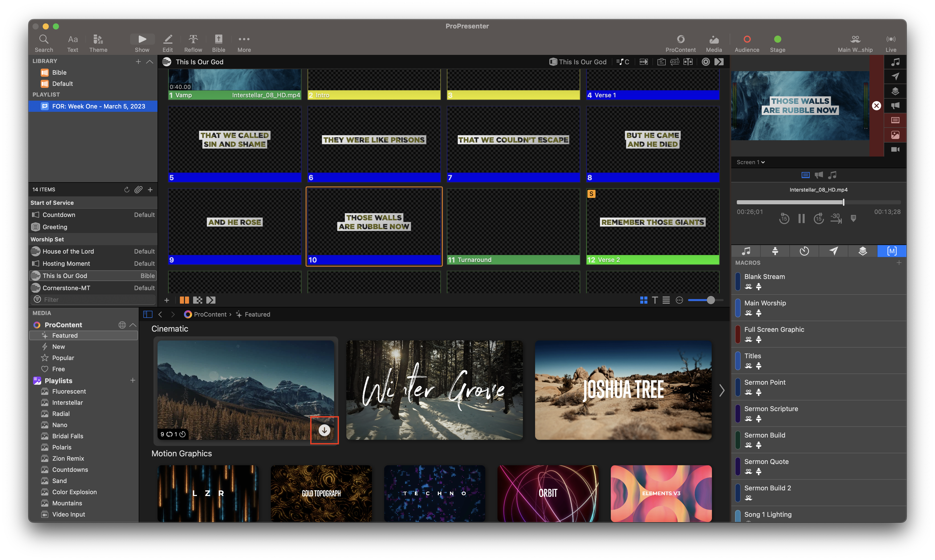The width and height of the screenshot is (935, 560).
Task: Open the Text formatting tool
Action: [72, 43]
